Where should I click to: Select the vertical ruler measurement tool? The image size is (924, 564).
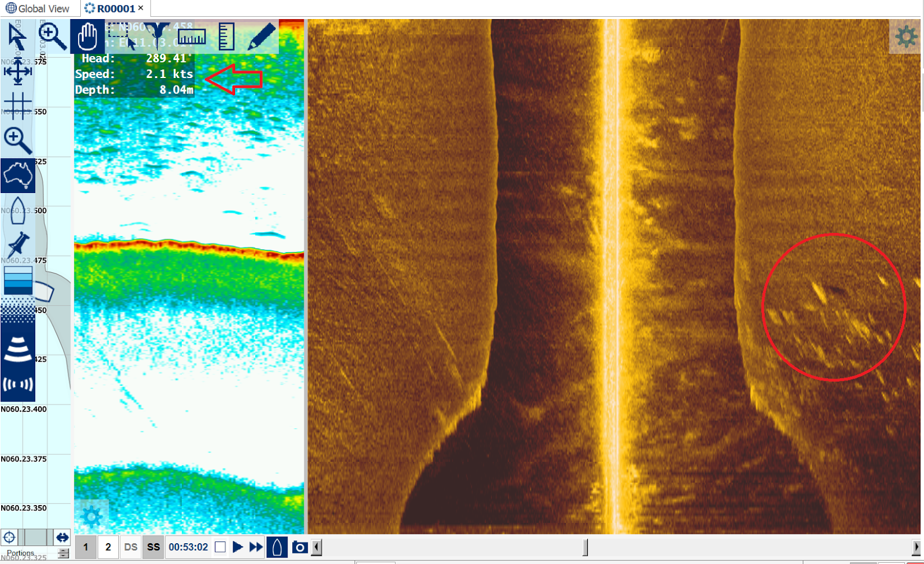pyautogui.click(x=226, y=36)
